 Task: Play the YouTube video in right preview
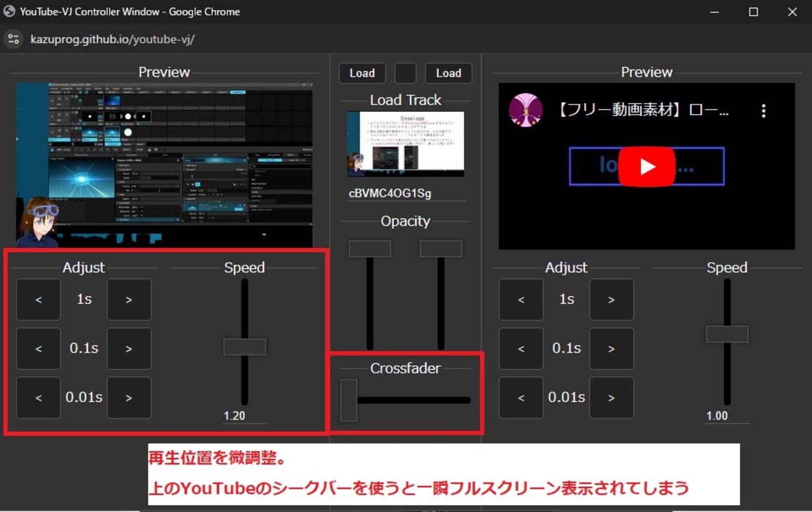[647, 167]
